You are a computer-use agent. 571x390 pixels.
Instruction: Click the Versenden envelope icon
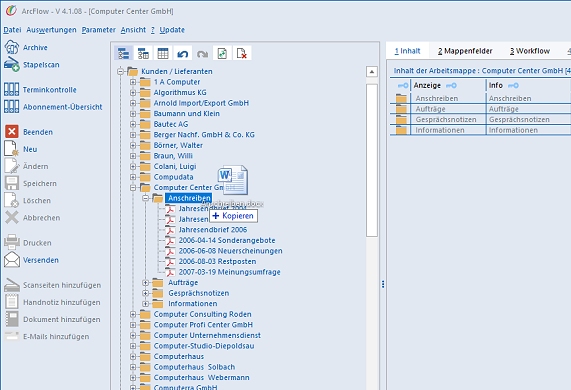12,260
